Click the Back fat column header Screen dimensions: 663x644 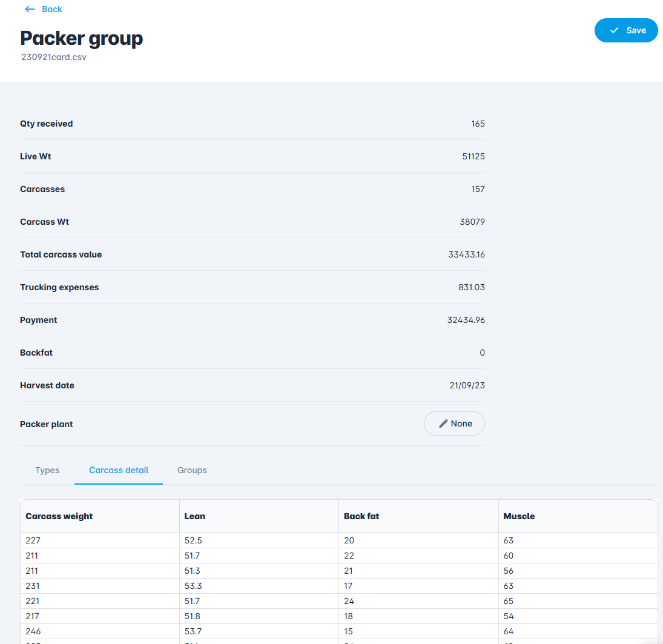coord(361,516)
